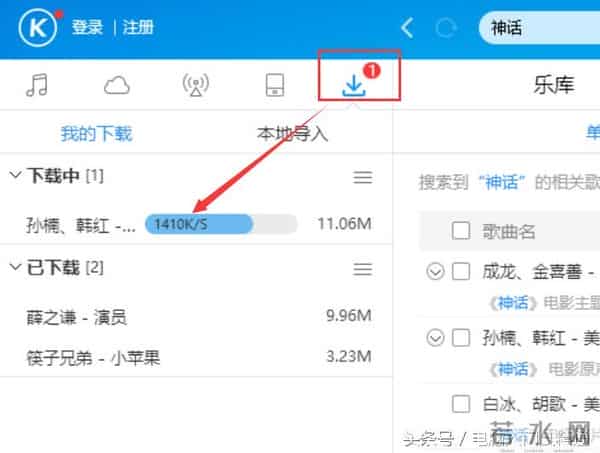
Task: Select downloaded song 筷子兄弟 - 小苹果
Action: pos(93,358)
